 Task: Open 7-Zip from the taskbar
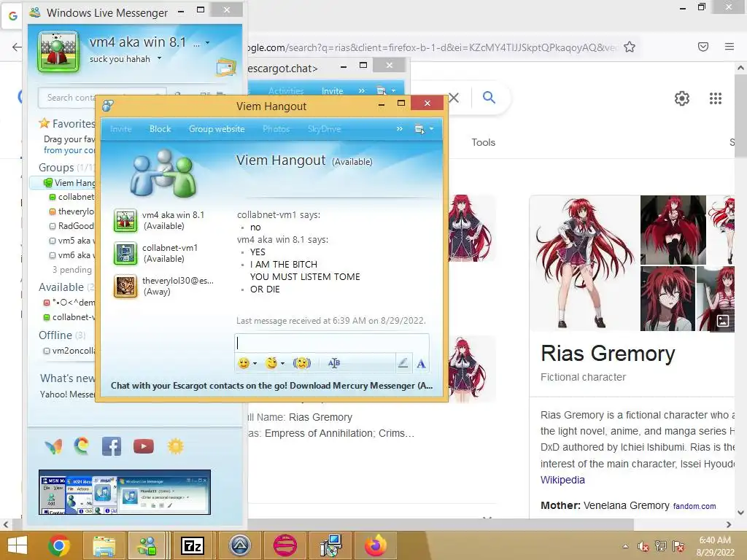193,545
